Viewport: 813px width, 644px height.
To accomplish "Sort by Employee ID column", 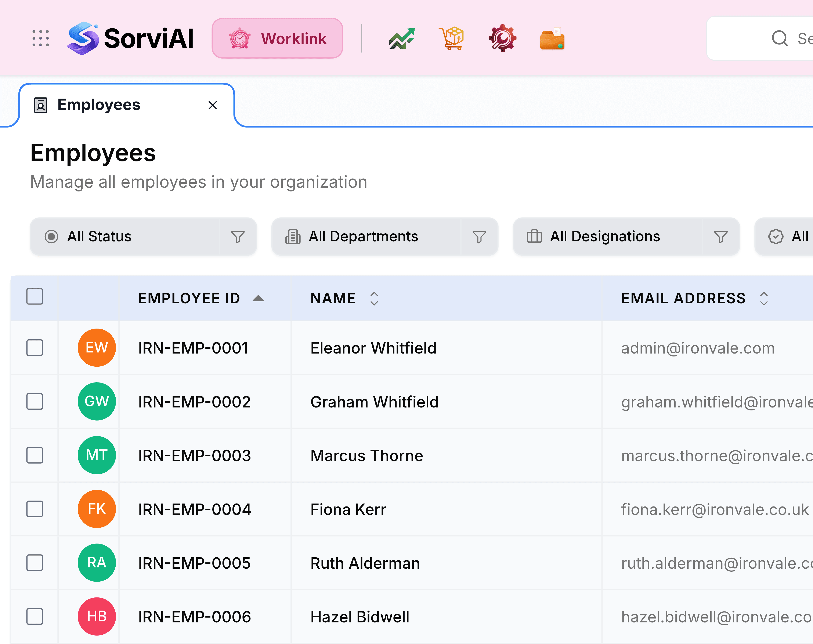I will (201, 299).
